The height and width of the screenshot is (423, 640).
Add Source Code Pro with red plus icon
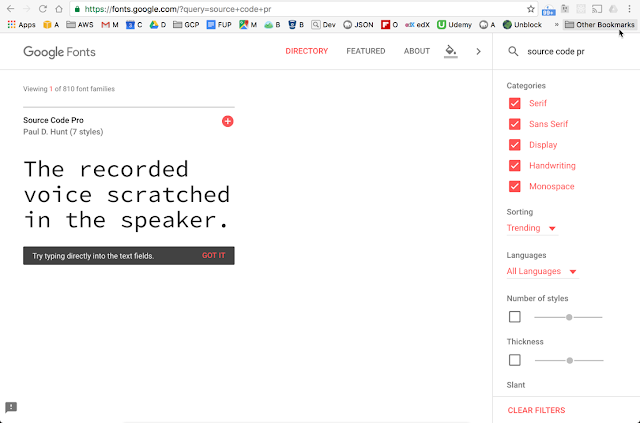pyautogui.click(x=227, y=121)
